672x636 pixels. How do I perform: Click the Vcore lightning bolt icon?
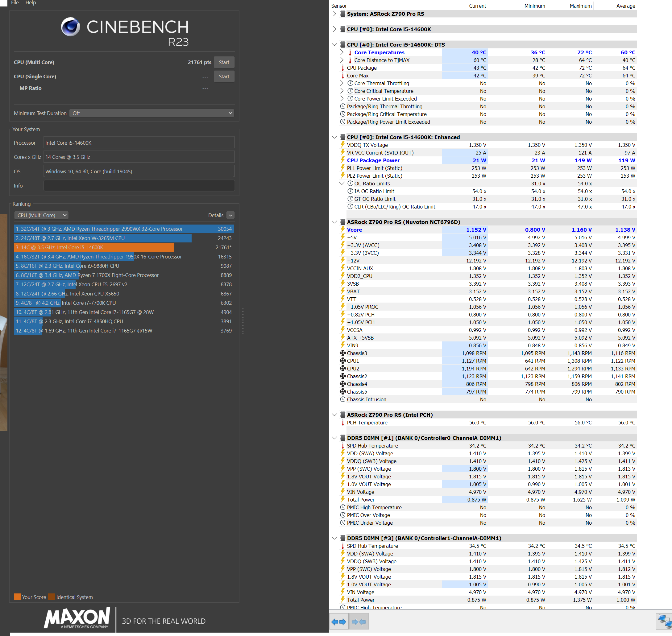click(x=343, y=230)
